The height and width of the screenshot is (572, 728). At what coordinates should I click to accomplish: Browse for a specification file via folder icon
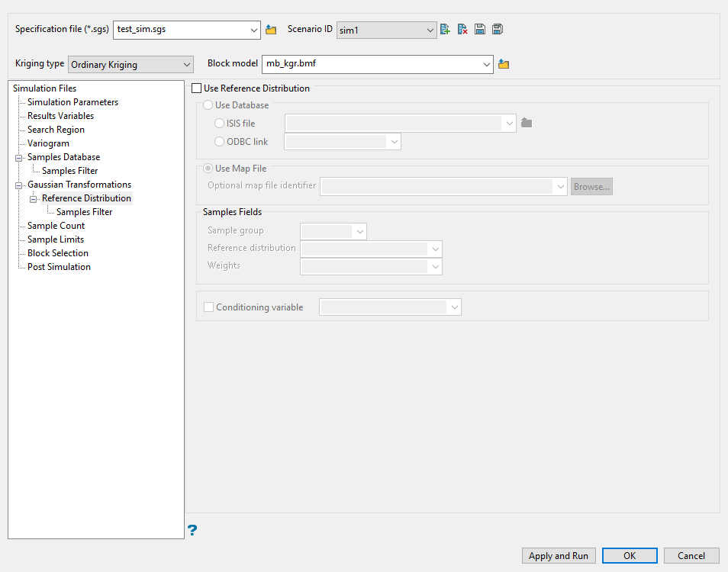tap(271, 30)
